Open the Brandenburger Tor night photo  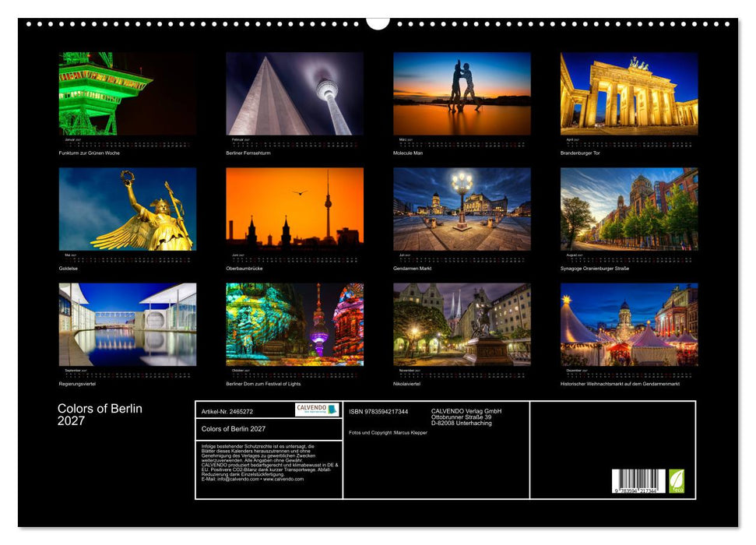click(629, 93)
